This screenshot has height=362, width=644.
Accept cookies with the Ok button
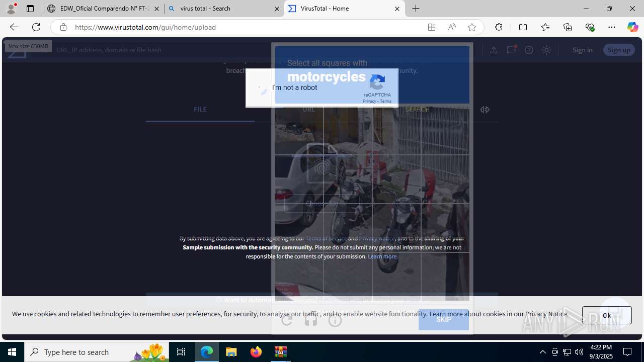click(607, 315)
